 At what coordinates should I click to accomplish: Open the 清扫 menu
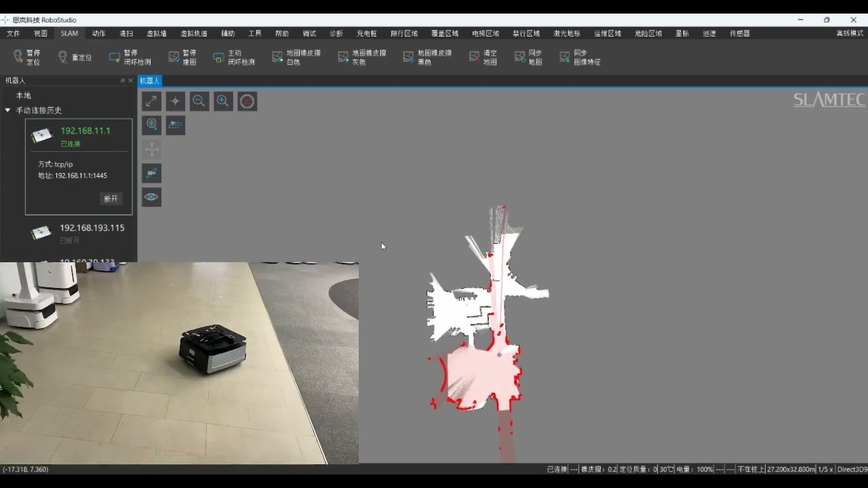[126, 33]
